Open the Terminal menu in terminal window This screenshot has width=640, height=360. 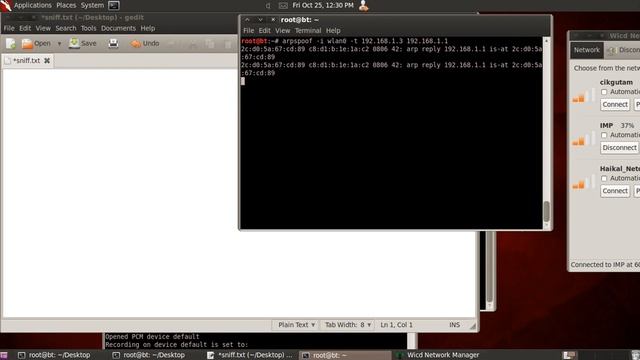(x=308, y=31)
